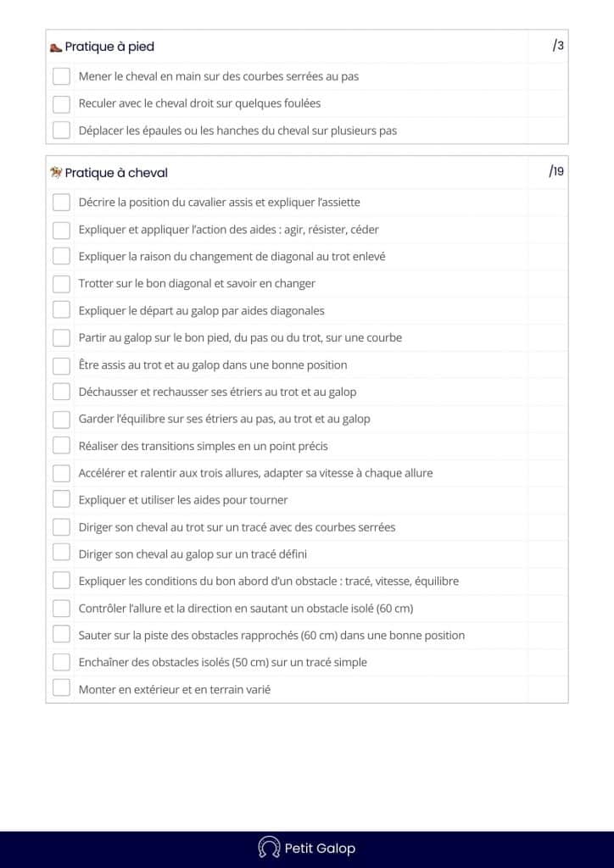614x868 pixels.
Task: Tick Reculer avec le cheval droit checkbox
Action: (61, 103)
